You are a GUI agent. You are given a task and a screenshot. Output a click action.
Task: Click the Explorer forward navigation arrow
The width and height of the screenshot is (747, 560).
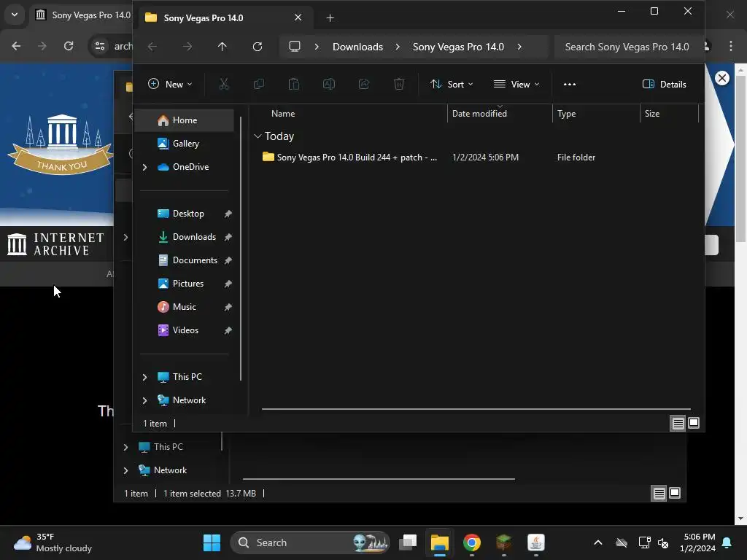187,47
